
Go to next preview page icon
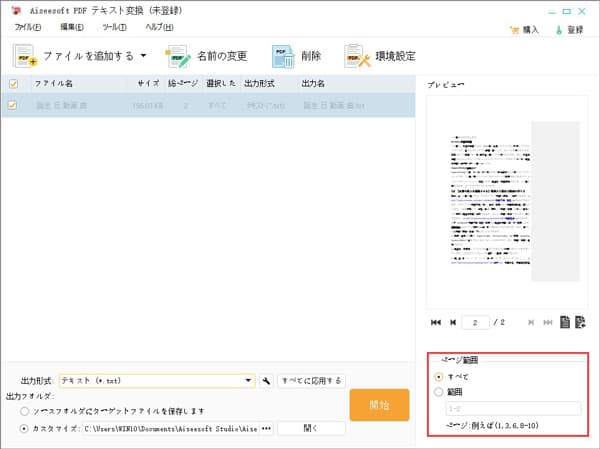tap(531, 322)
